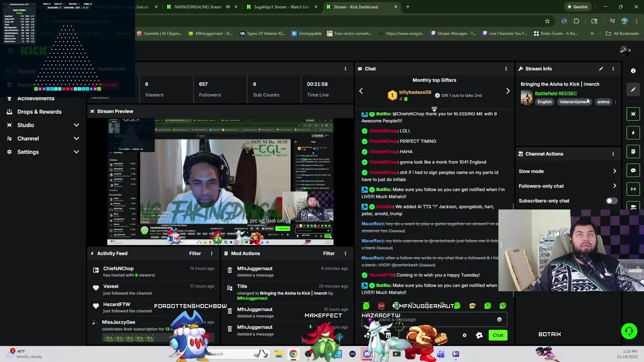The width and height of the screenshot is (644, 362).
Task: Open File Explorer from the taskbar
Action: [278, 354]
